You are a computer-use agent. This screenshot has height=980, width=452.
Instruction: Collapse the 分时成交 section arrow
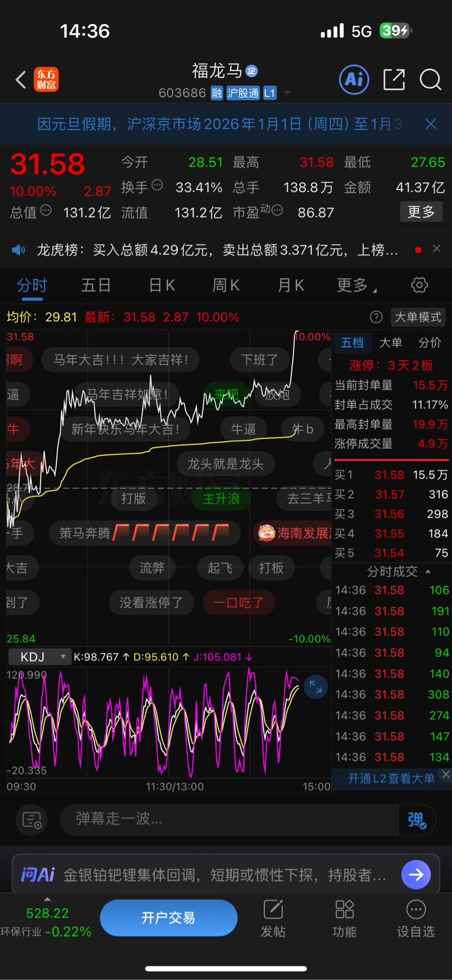[x=428, y=572]
